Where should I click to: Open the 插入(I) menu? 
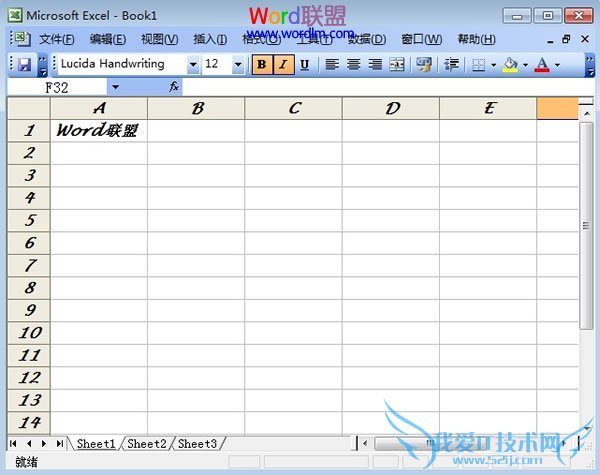(x=210, y=39)
